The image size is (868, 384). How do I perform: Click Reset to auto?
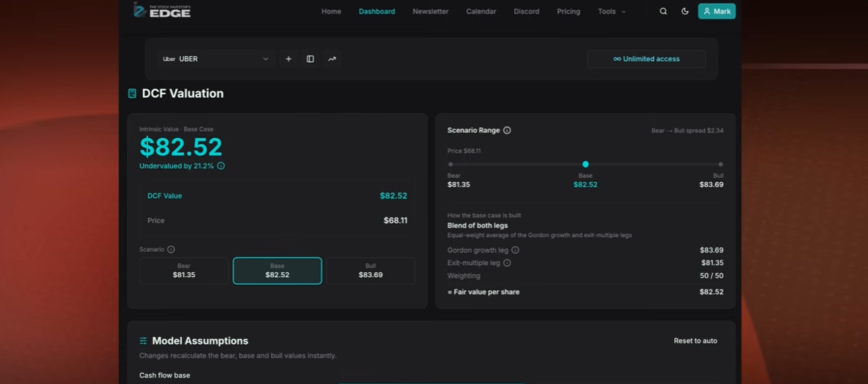(696, 341)
